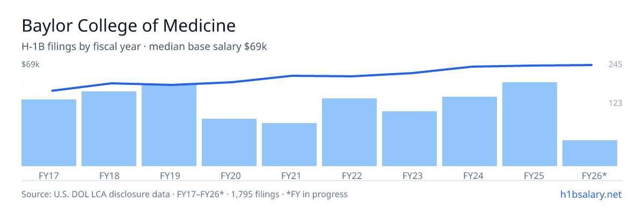The height and width of the screenshot is (215, 644).
Task: Click the FY25 axis label
Action: click(x=530, y=175)
